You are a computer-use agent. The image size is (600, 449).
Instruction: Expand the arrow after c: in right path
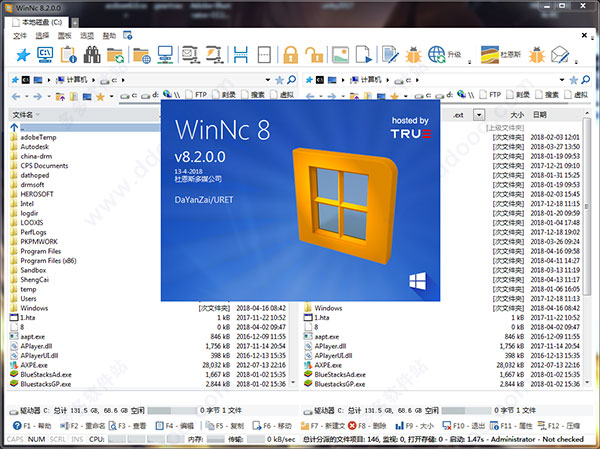point(417,80)
